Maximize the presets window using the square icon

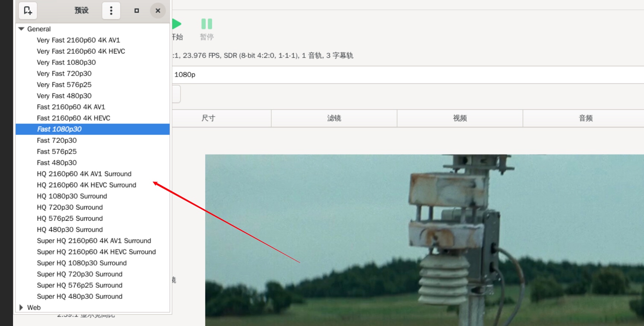[137, 10]
